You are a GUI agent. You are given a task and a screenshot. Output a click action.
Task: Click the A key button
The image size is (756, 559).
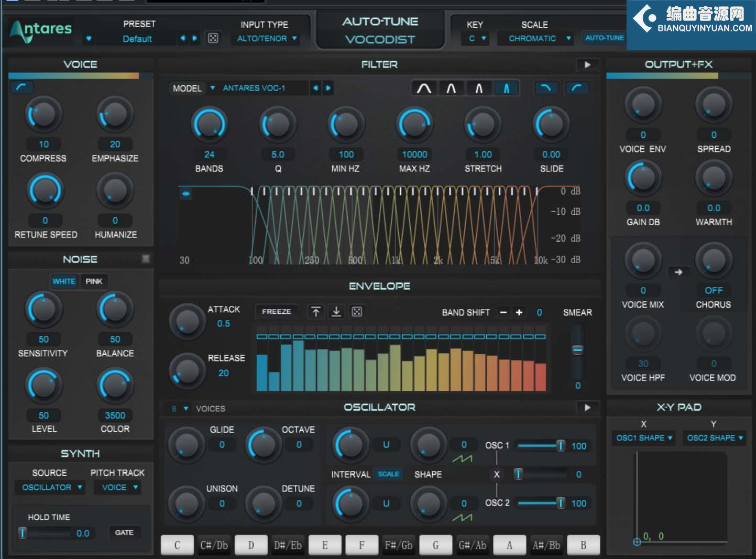(509, 545)
